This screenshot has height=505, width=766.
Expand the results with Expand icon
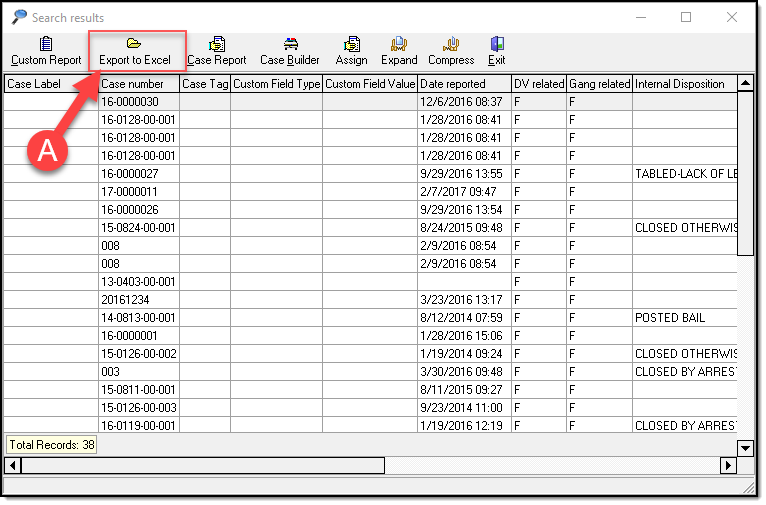click(399, 51)
